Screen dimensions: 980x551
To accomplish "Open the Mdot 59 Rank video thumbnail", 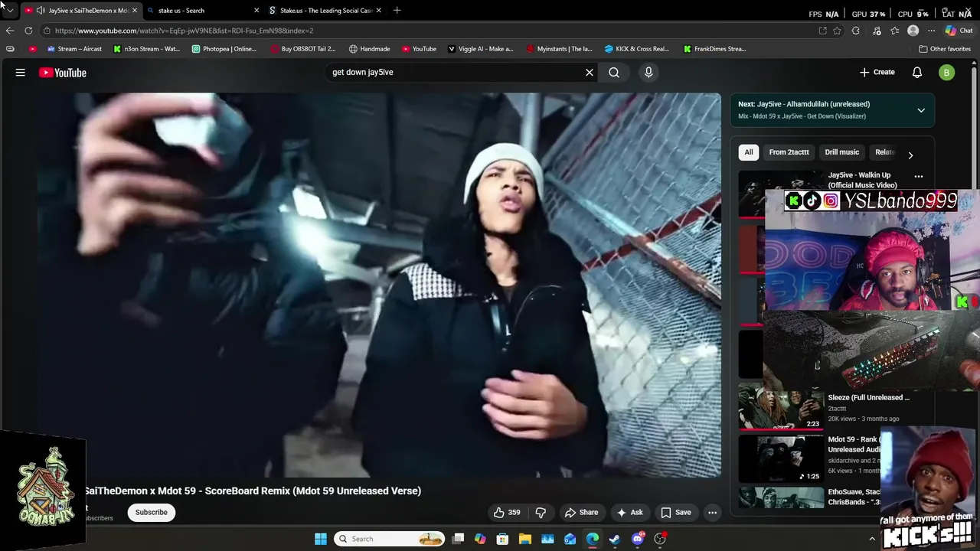I will point(781,458).
